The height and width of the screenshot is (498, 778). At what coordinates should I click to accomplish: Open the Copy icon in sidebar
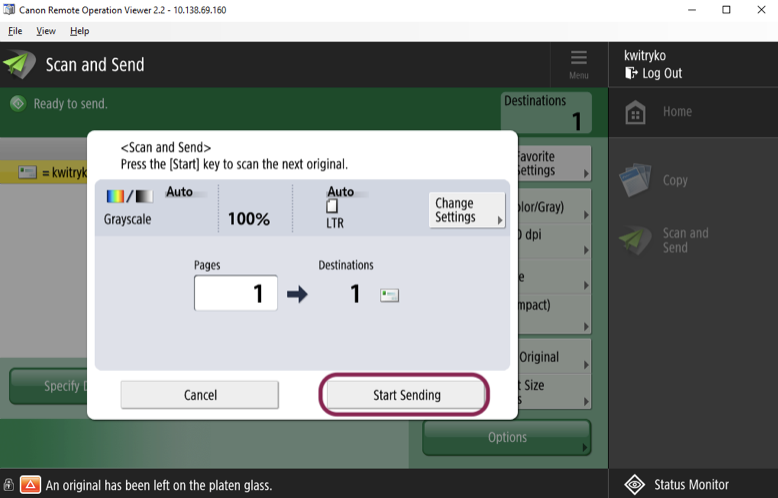(635, 180)
